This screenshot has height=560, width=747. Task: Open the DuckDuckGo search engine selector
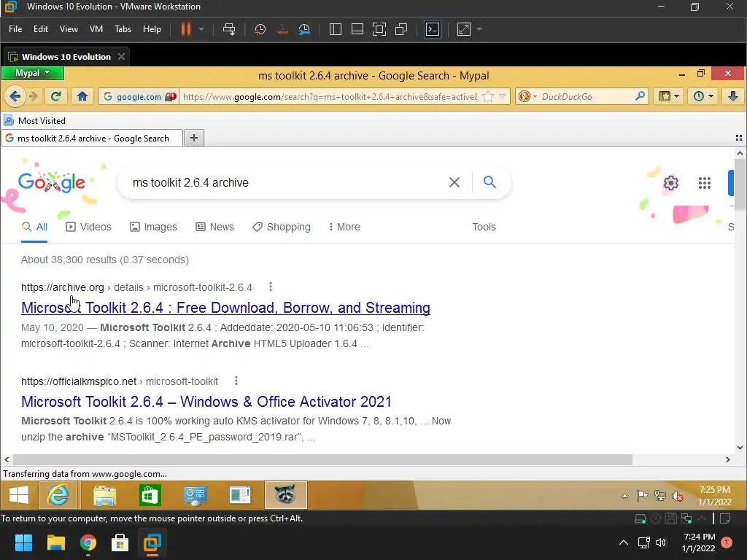528,97
